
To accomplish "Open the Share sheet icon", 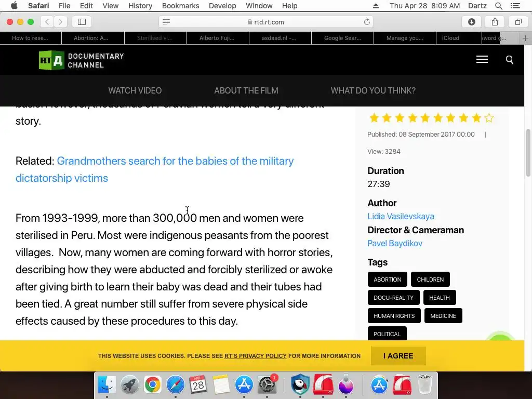I will [495, 22].
